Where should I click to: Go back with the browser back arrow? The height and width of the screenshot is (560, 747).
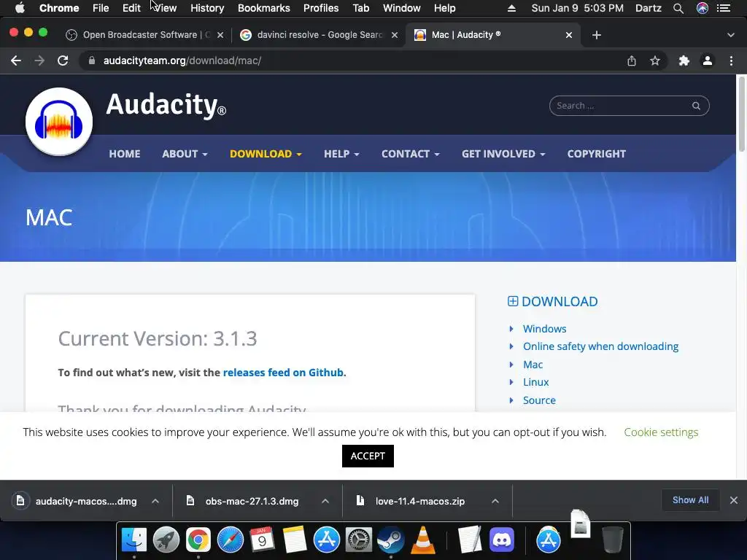click(x=16, y=61)
